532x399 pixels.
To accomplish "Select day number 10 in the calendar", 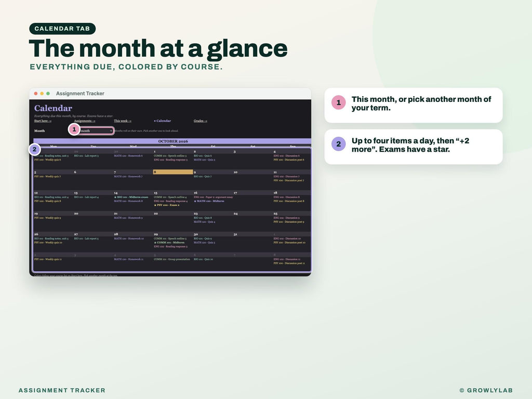I will click(235, 172).
